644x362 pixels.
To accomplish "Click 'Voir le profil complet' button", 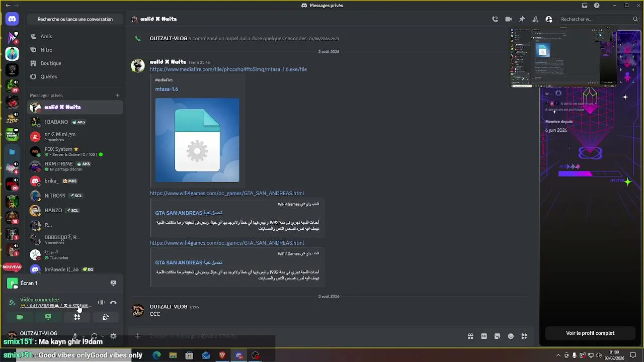I will click(x=590, y=333).
